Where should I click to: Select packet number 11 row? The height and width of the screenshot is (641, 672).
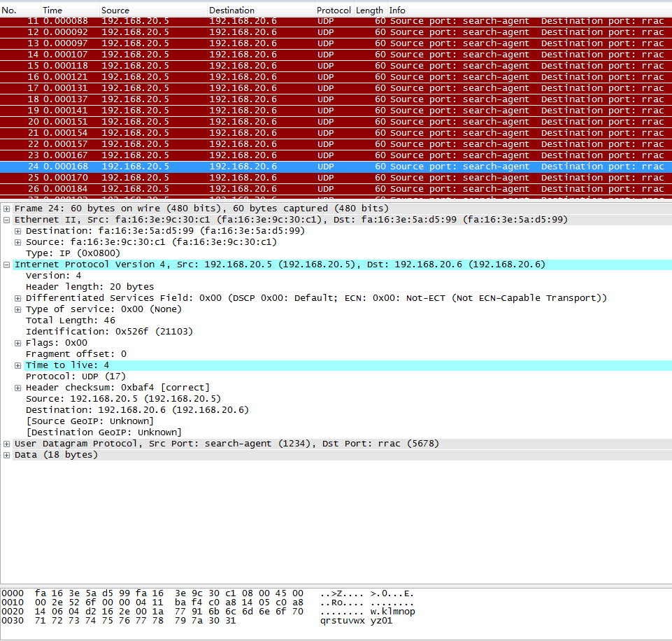[336, 21]
